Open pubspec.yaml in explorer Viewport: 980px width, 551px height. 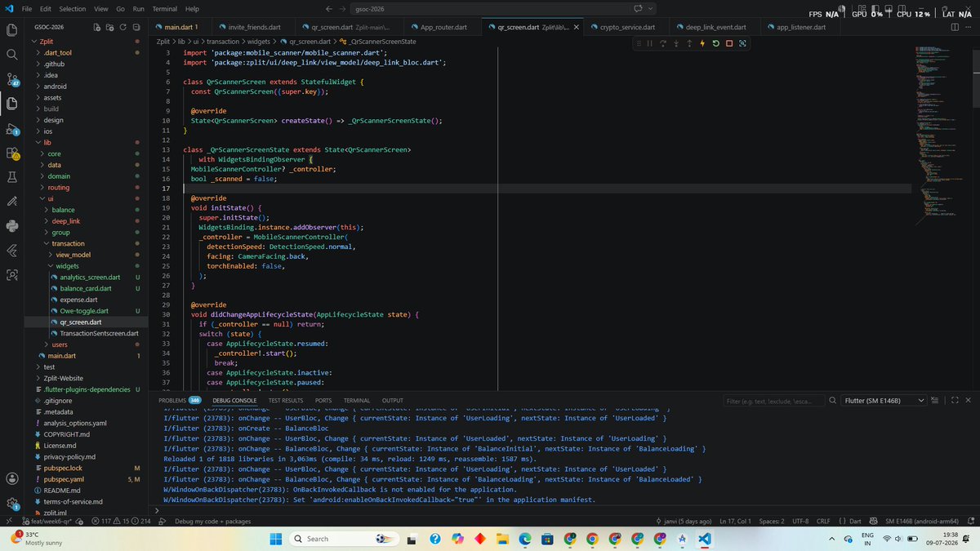click(x=65, y=479)
